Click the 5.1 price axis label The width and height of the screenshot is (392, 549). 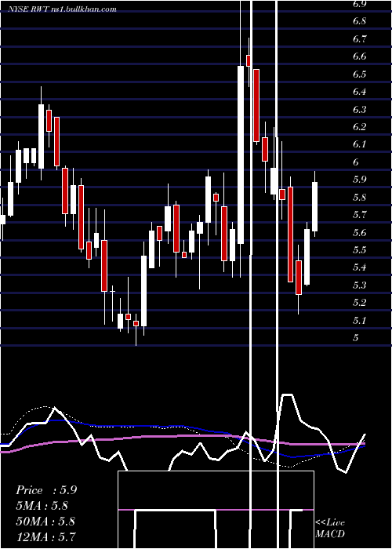(360, 320)
